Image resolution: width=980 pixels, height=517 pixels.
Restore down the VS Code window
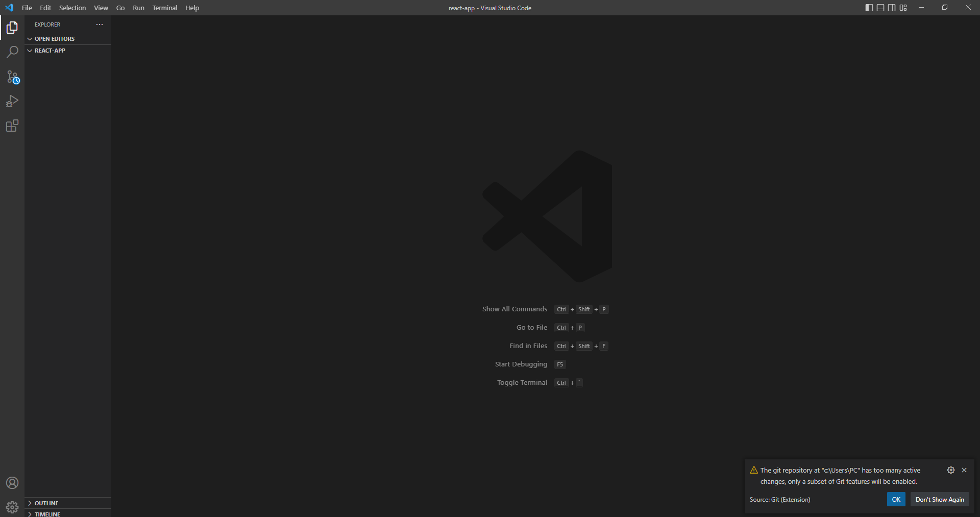coord(945,8)
